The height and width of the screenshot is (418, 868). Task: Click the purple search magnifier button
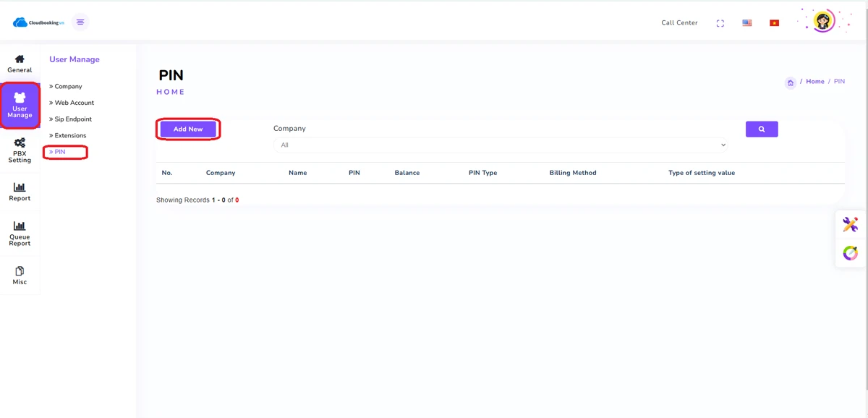pos(761,129)
